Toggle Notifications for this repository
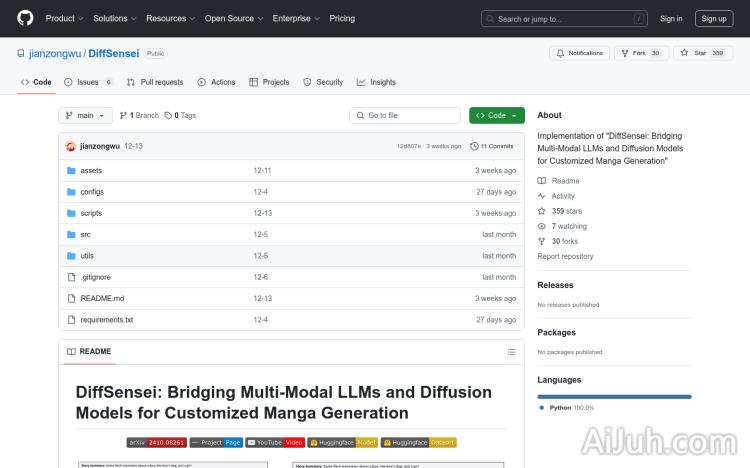Screen dimensions: 750x468 (x=578, y=53)
